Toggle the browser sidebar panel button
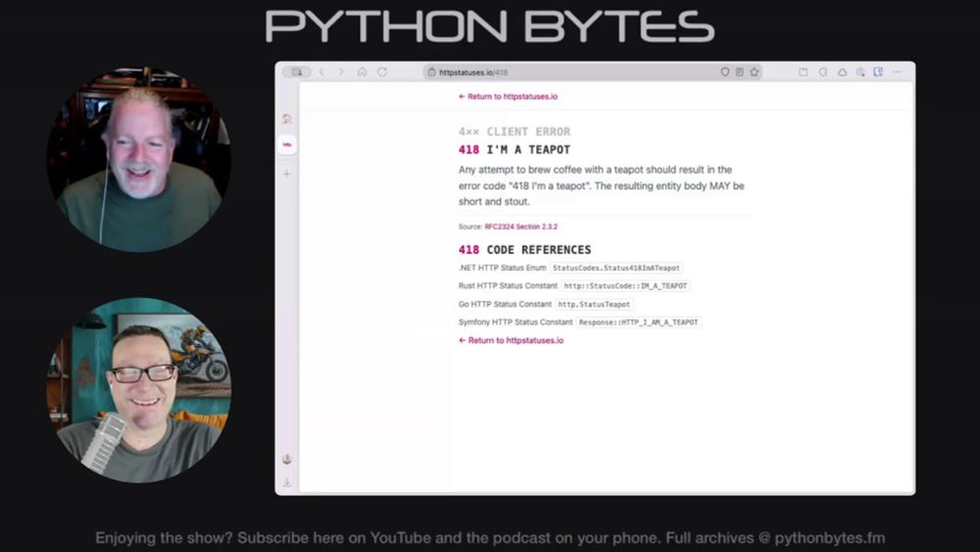The image size is (980, 552). coord(296,73)
